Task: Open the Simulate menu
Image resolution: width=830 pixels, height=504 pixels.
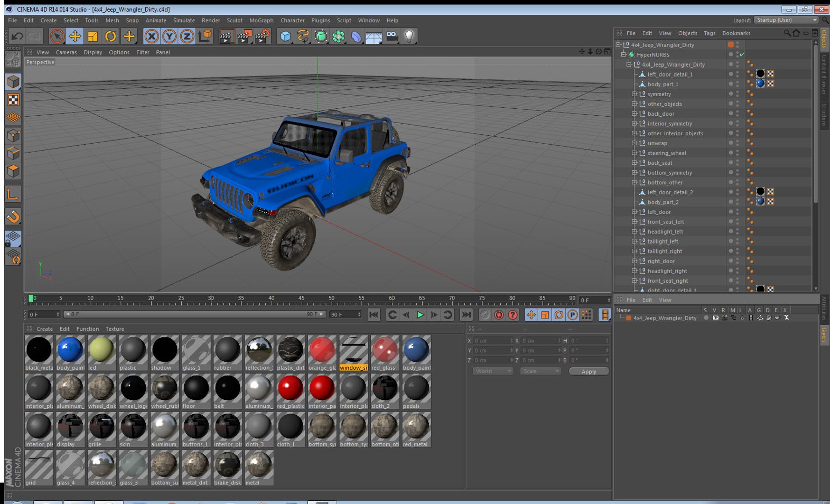Action: click(x=184, y=20)
